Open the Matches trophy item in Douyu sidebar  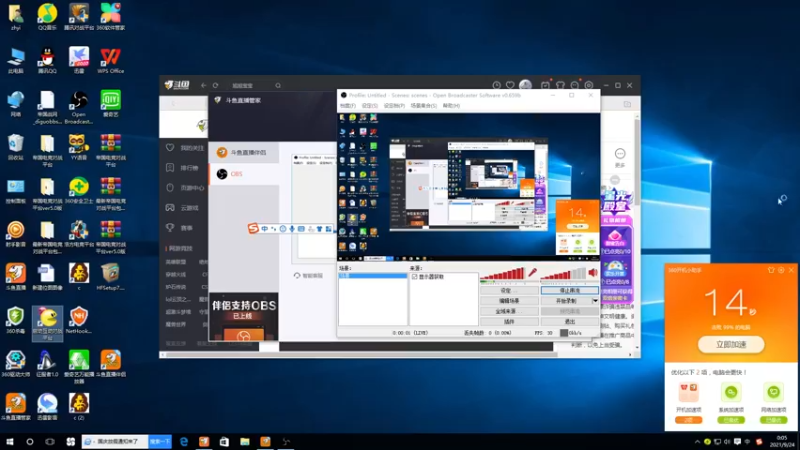pos(180,228)
